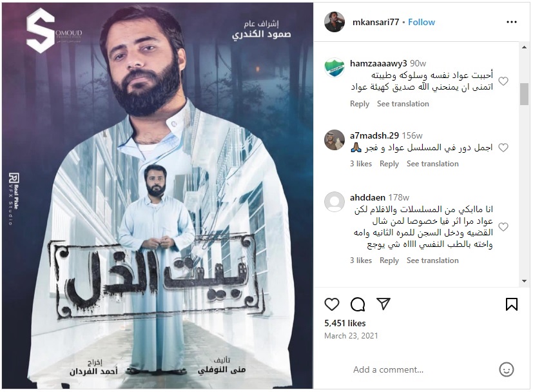Like a7madsh.29's comment heart
The image size is (533, 392).
503,147
